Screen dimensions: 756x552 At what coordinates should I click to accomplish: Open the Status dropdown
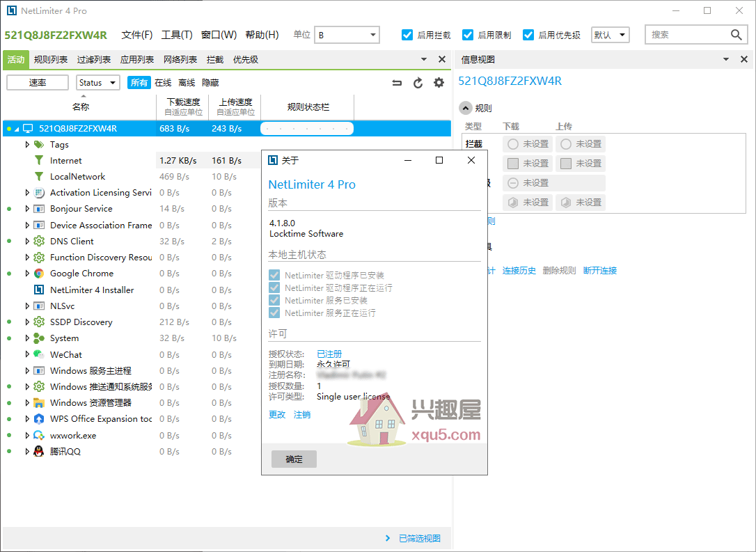click(x=98, y=82)
